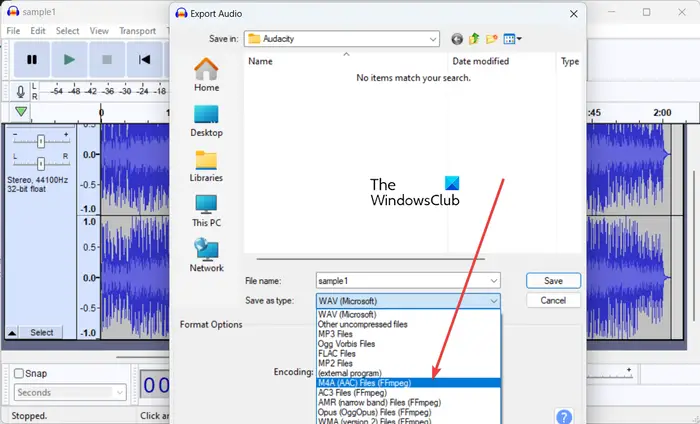Collapse the Save as type dropdown arrow
The image size is (700, 424).
click(x=494, y=301)
